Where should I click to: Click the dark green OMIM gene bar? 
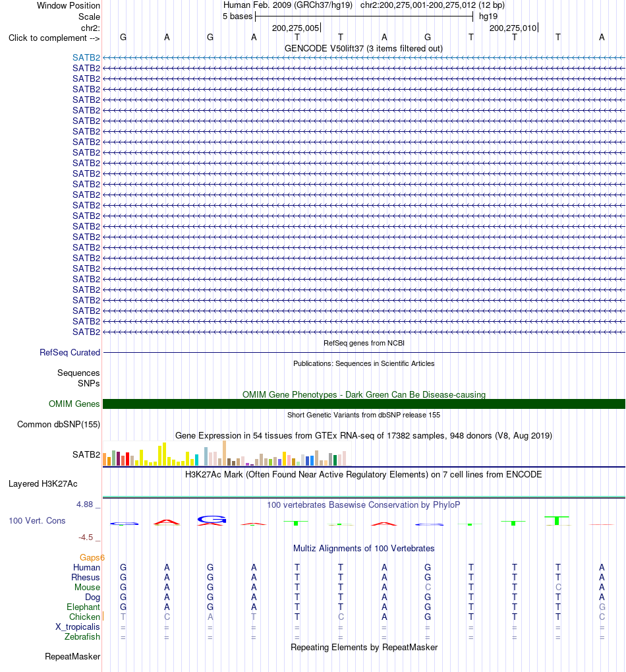[x=364, y=404]
